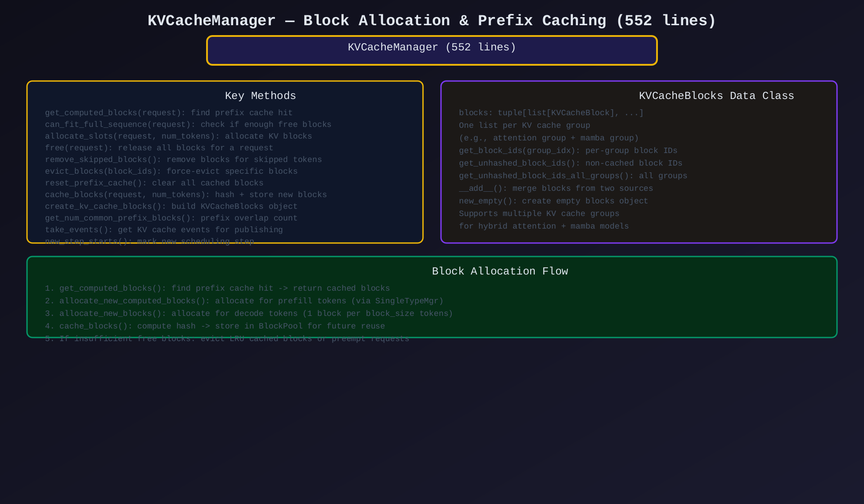Screen dimensions: 864x504
Task: Click the main diagram title text
Action: tap(432, 21)
